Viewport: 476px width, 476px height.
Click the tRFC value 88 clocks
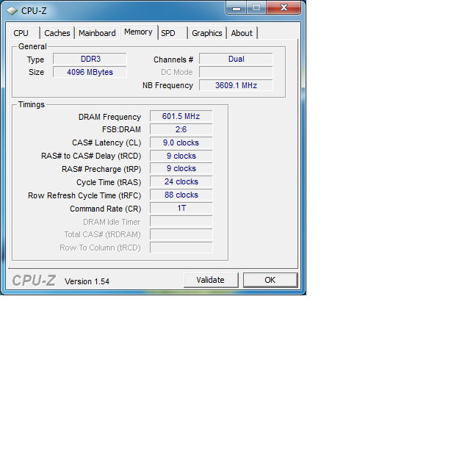click(x=181, y=195)
